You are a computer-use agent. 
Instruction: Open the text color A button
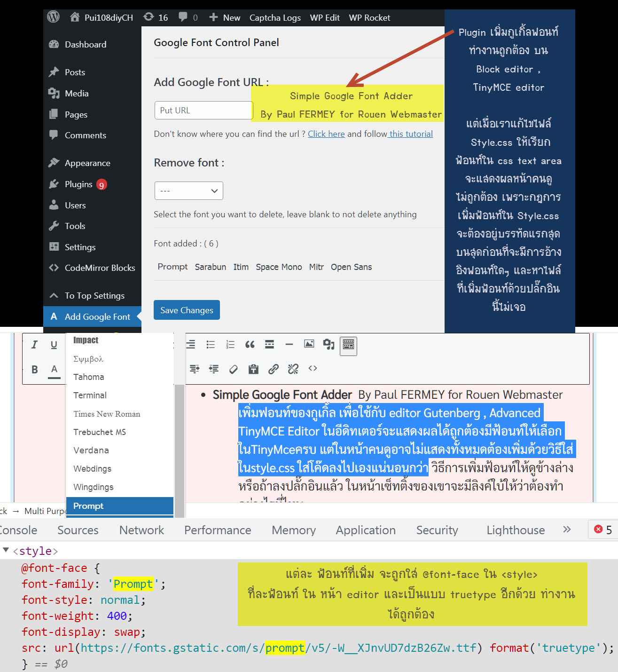coord(54,370)
